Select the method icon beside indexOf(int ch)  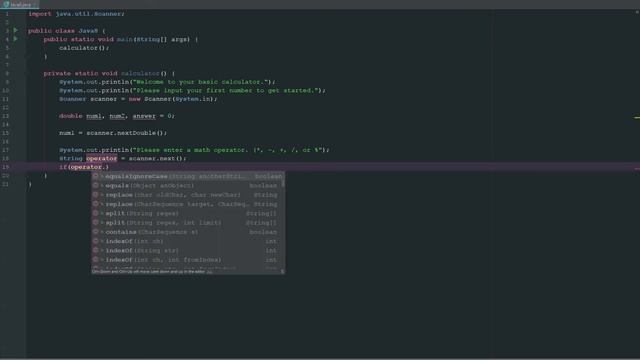coord(96,241)
